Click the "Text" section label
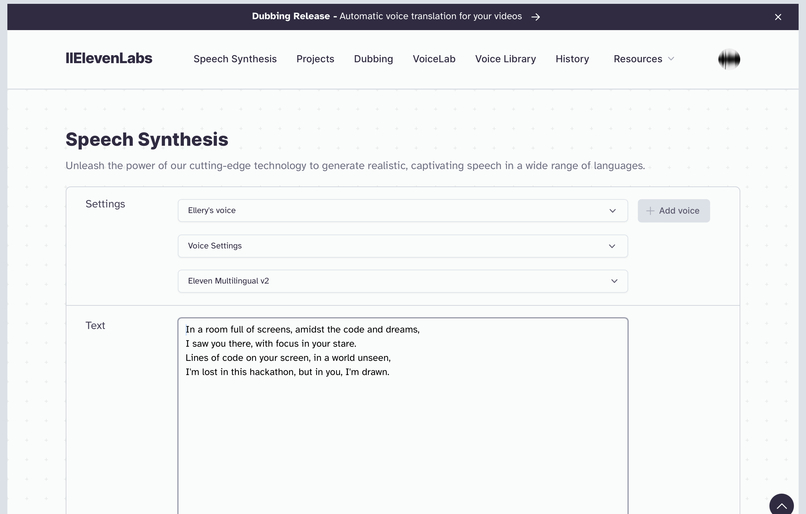This screenshot has width=806, height=514. 95,325
